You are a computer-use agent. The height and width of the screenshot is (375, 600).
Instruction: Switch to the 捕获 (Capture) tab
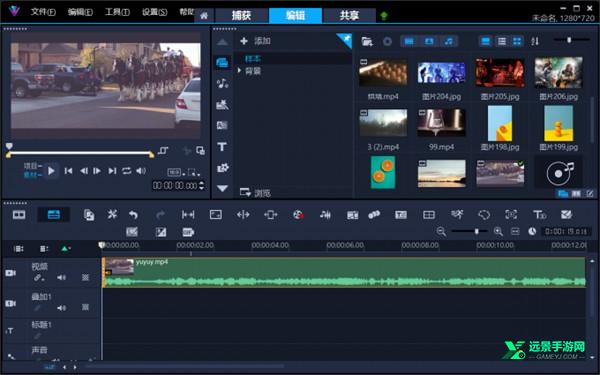241,15
